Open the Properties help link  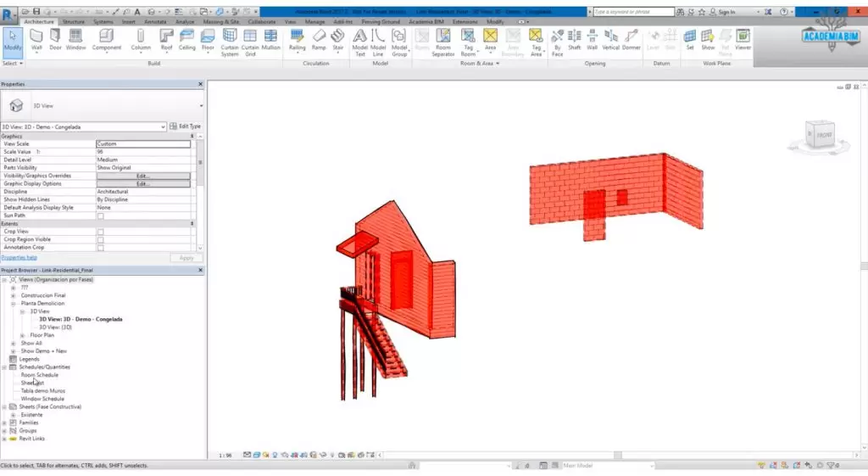pos(19,257)
